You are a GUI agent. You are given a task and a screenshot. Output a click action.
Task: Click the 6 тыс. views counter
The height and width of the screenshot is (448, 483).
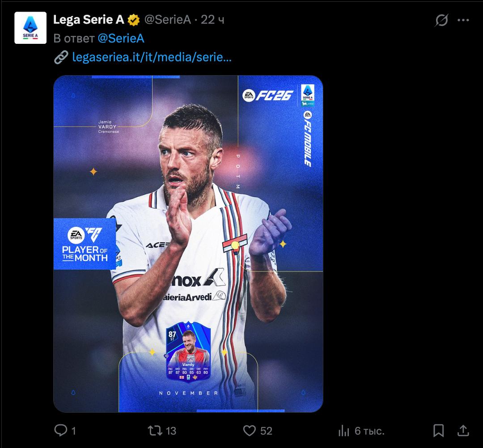(370, 431)
